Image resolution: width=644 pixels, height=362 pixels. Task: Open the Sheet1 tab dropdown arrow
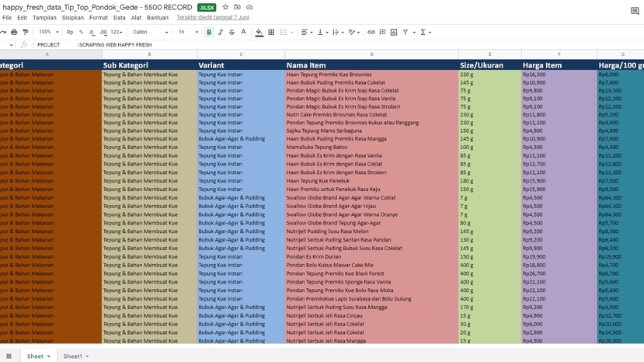tap(87, 357)
